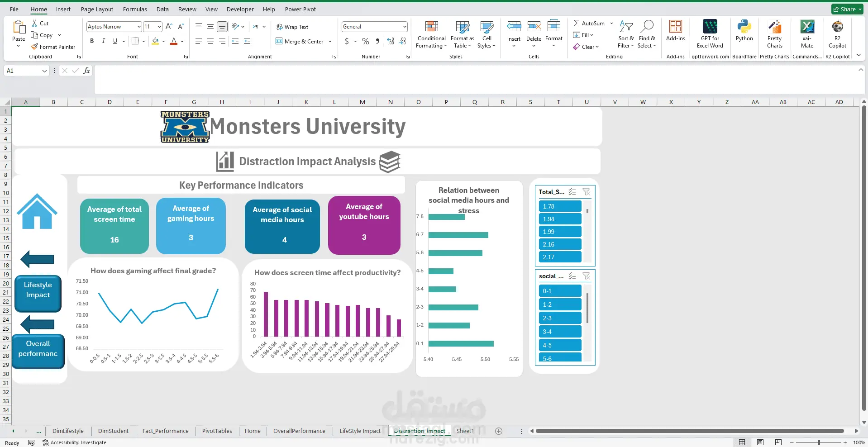Open the Add-ins icon
868x447 pixels.
pyautogui.click(x=676, y=27)
